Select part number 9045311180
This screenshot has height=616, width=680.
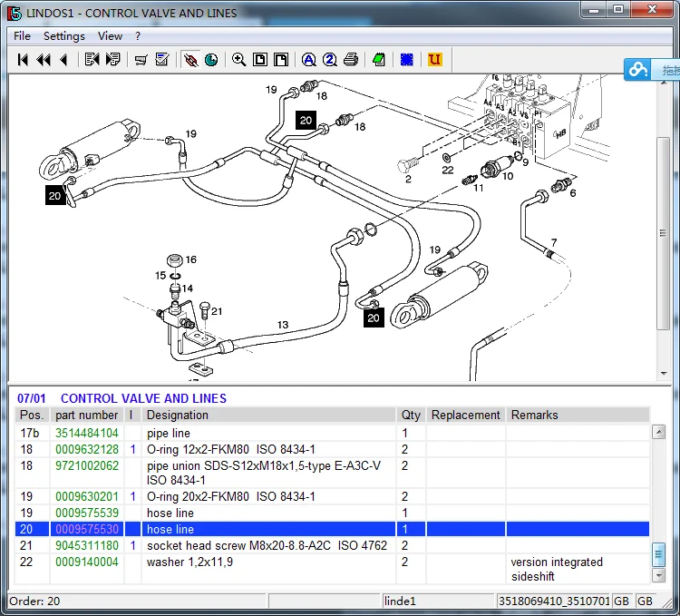pyautogui.click(x=87, y=545)
